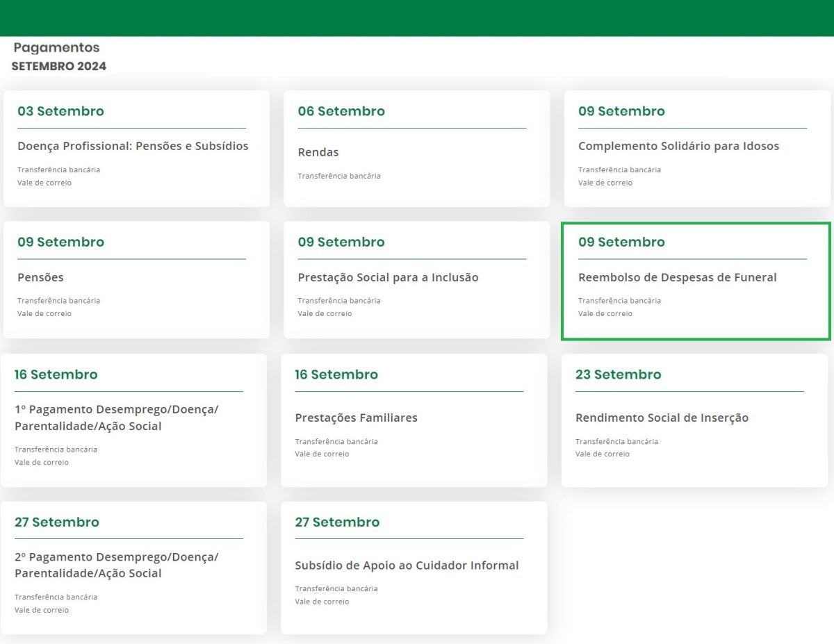This screenshot has width=834, height=644.
Task: Click 27 Setembro above 2º Pagamento
Action: pos(57,522)
